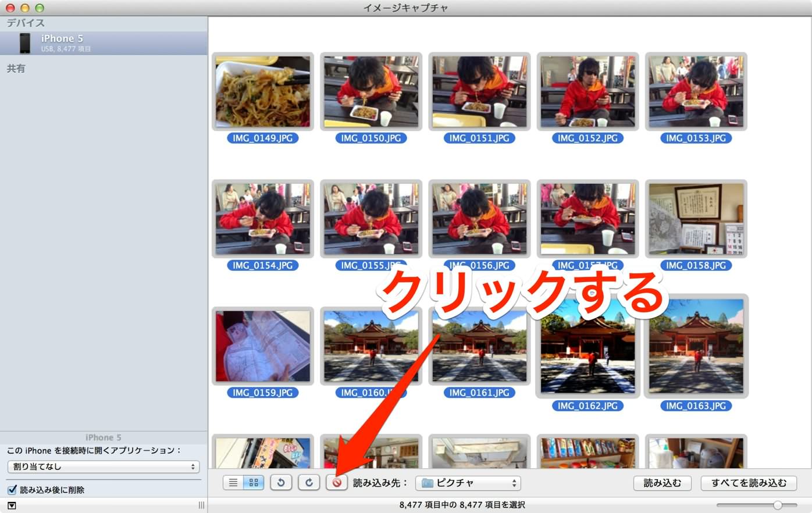Click the sidebar resize grip handle
Viewport: 812px width, 513px height.
[201, 505]
